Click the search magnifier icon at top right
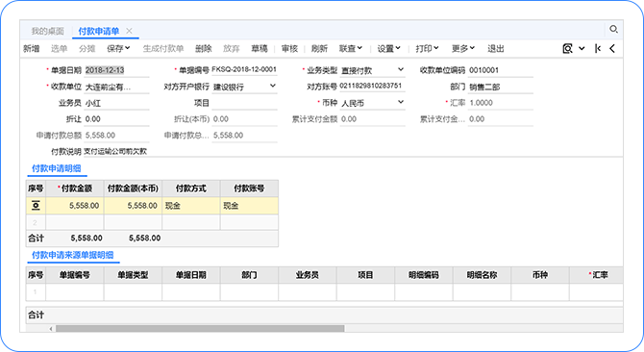Image resolution: width=644 pixels, height=352 pixels. click(613, 29)
